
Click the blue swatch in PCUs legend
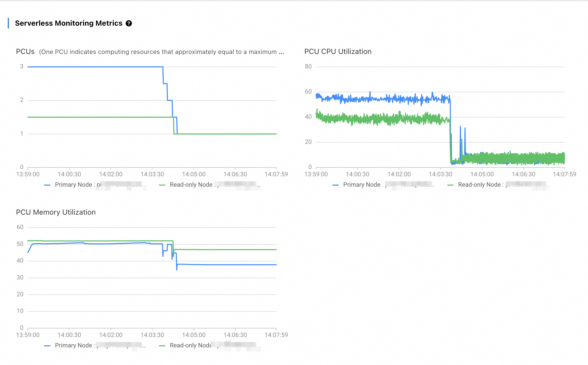click(x=47, y=185)
